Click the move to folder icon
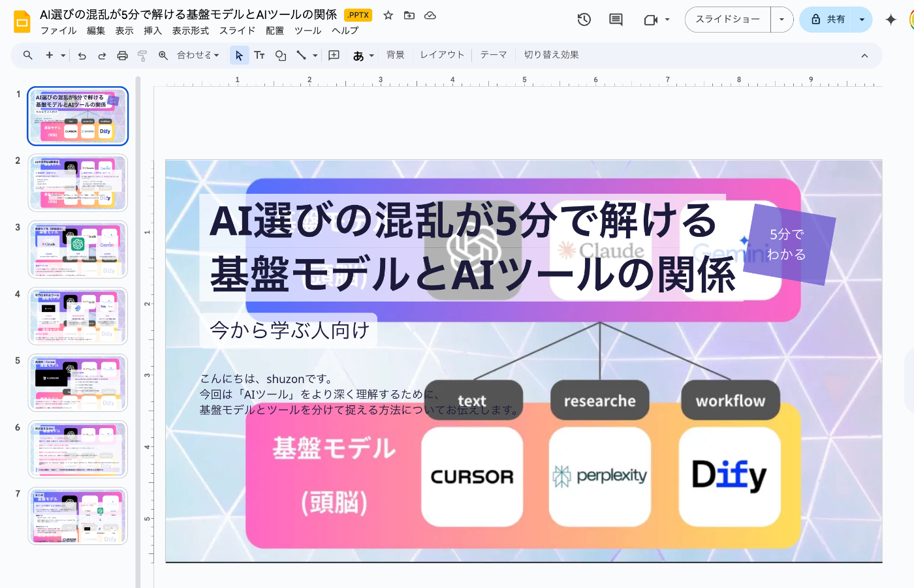Viewport: 914px width, 588px height. [409, 15]
